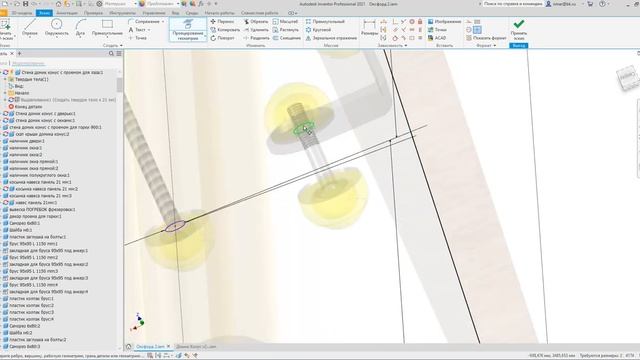Click the browser panel vertical scrollbar thumb
The height and width of the screenshot is (360, 640).
coord(120,85)
